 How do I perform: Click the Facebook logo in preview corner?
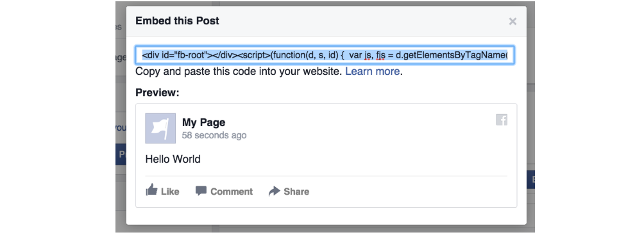pos(502,120)
